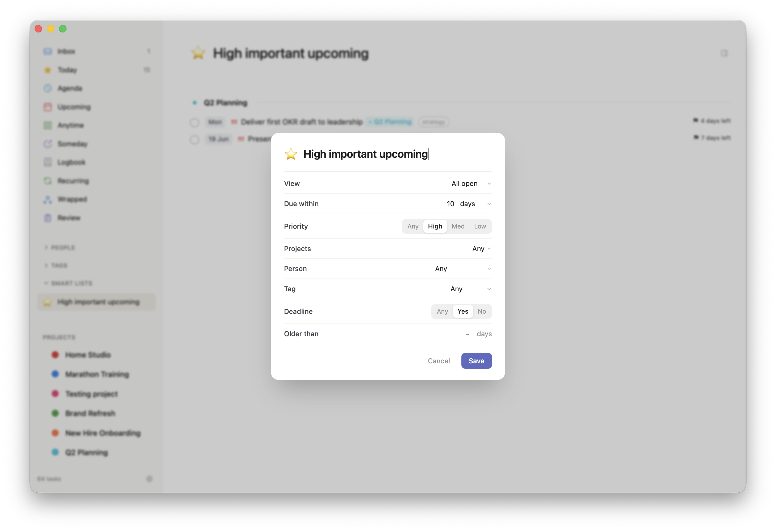Expand the People section

point(60,247)
